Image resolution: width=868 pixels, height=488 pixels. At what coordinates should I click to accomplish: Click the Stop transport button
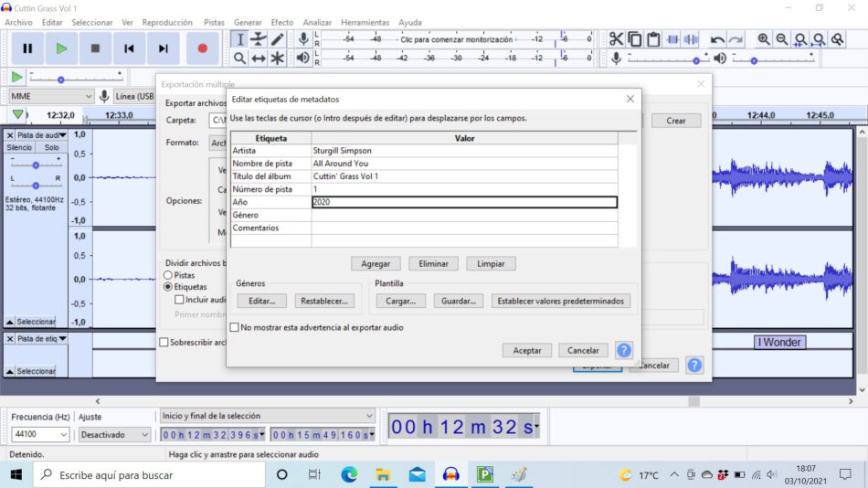coord(95,48)
